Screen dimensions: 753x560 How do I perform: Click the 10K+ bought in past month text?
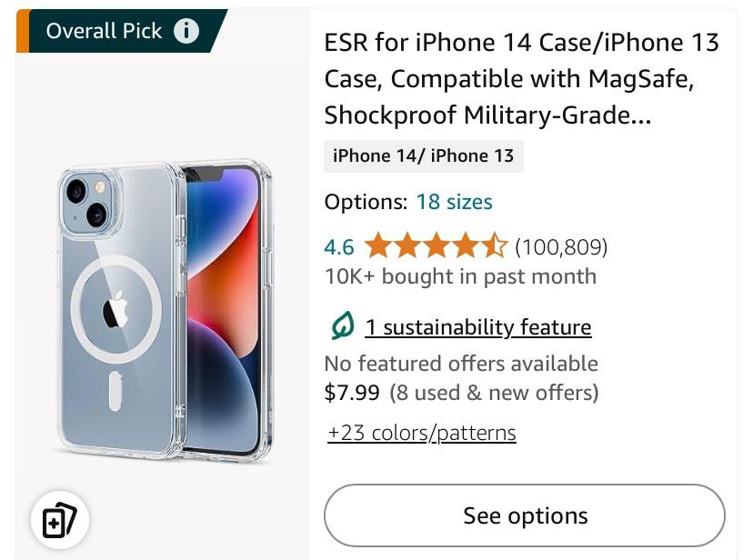point(460,276)
